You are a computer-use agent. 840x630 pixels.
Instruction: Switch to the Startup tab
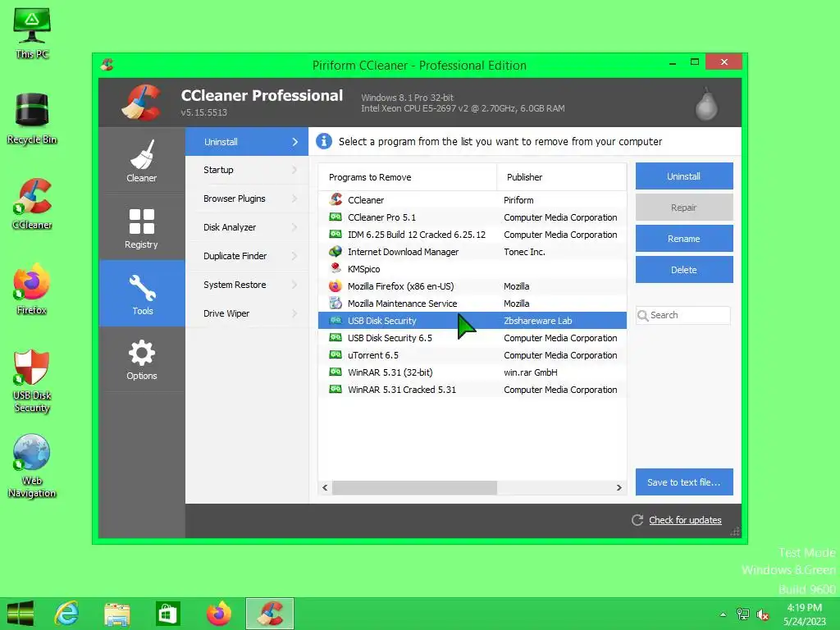[247, 170]
